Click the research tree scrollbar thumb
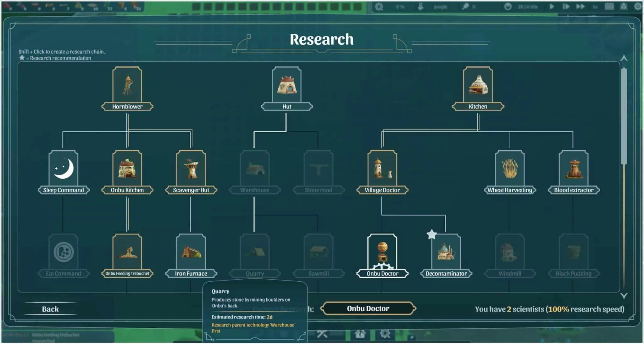644x344 pixels. click(x=624, y=116)
